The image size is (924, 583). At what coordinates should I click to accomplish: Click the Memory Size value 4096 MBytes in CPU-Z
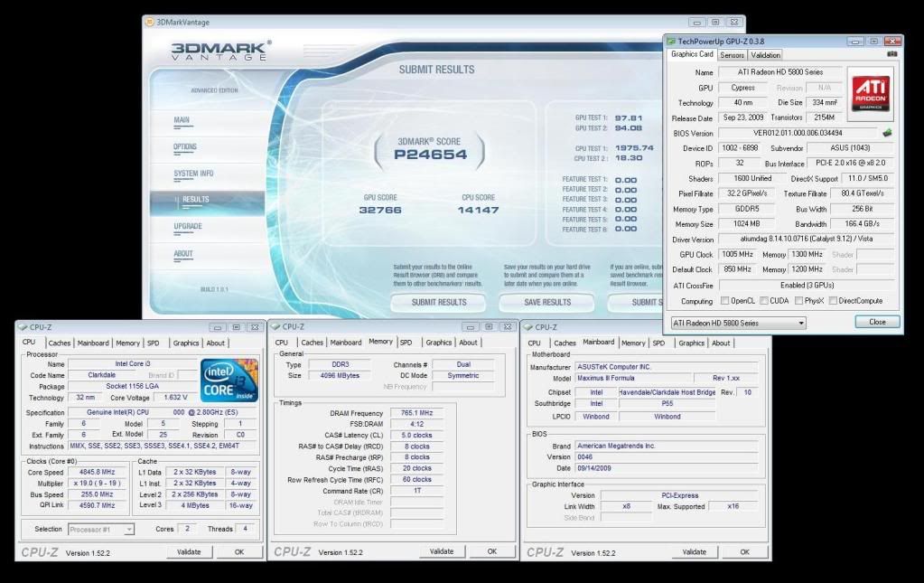340,375
